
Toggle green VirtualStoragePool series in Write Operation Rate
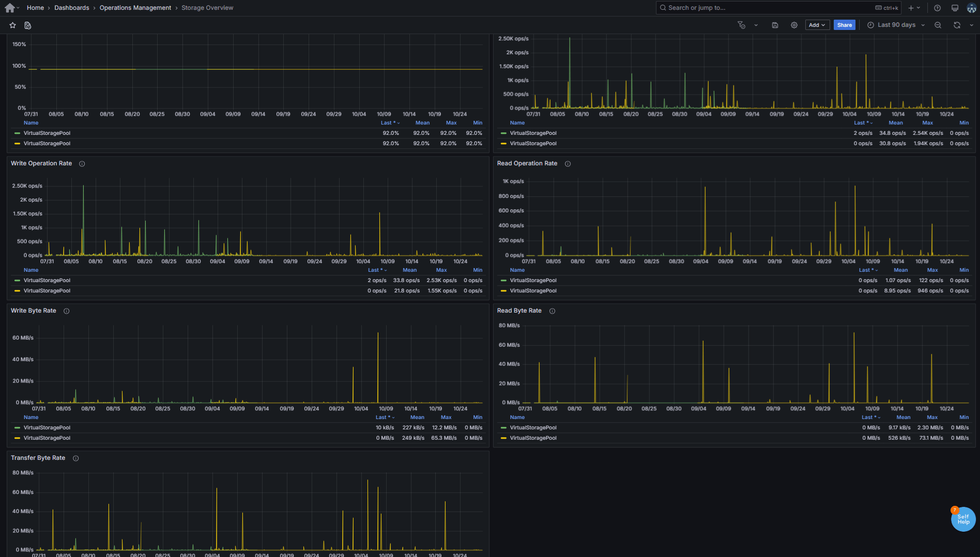[x=47, y=281]
